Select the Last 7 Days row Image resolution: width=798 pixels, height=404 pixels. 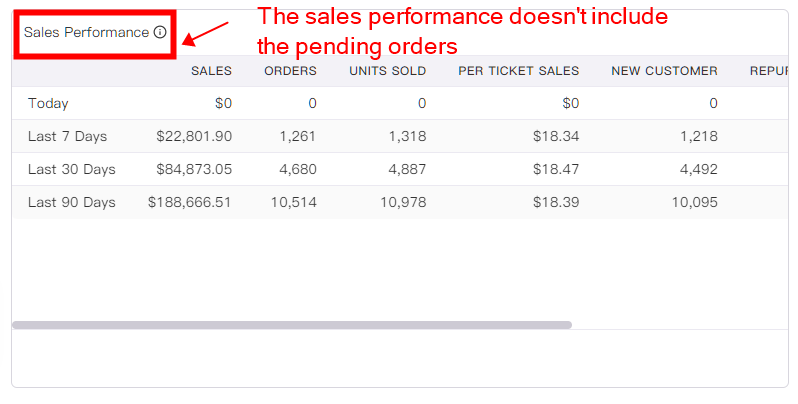coord(400,136)
